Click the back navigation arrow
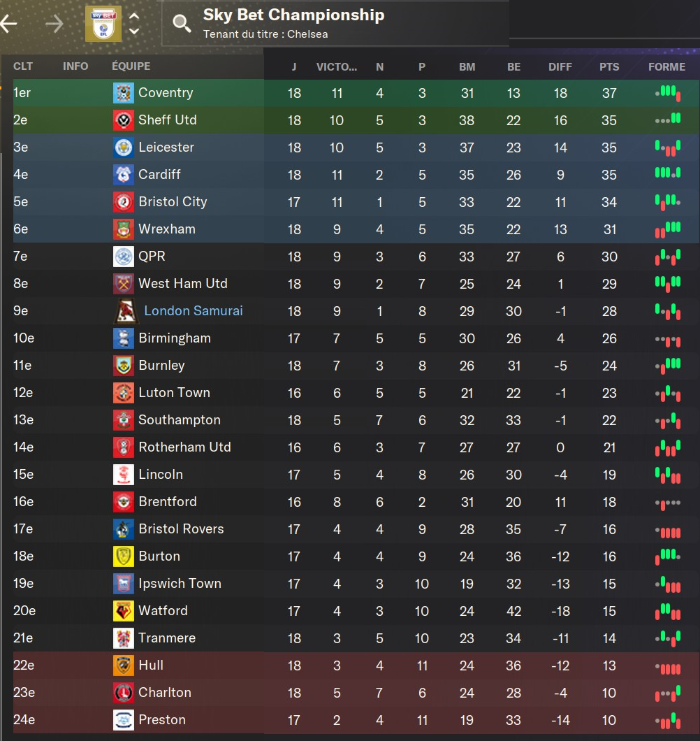Image resolution: width=700 pixels, height=741 pixels. coord(8,24)
